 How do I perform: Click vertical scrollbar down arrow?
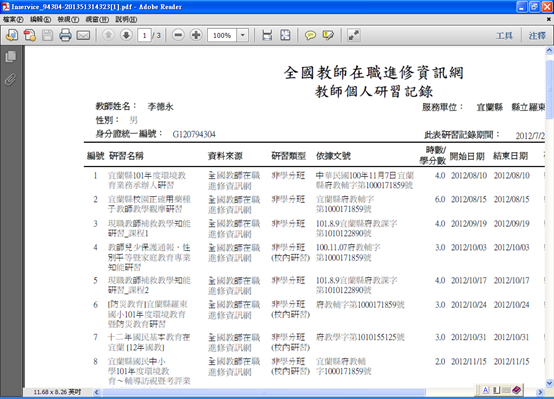549,383
